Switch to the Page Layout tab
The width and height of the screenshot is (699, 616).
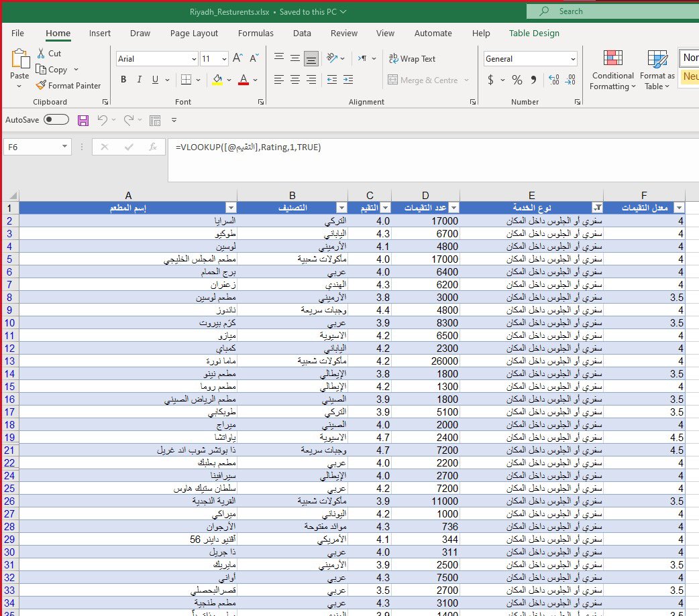click(x=194, y=33)
